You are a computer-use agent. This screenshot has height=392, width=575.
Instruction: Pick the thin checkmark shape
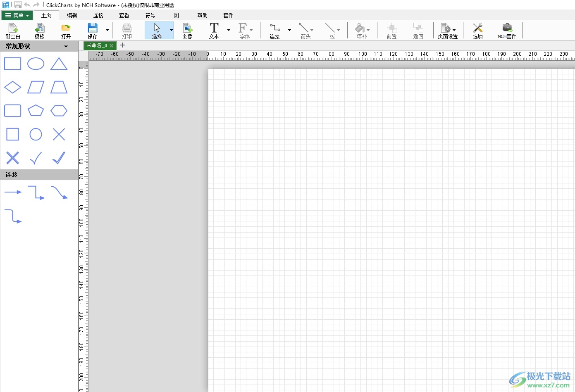pyautogui.click(x=36, y=158)
